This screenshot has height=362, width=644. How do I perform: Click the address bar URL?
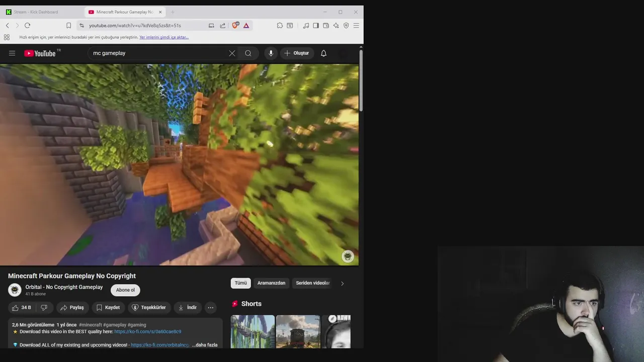click(135, 26)
